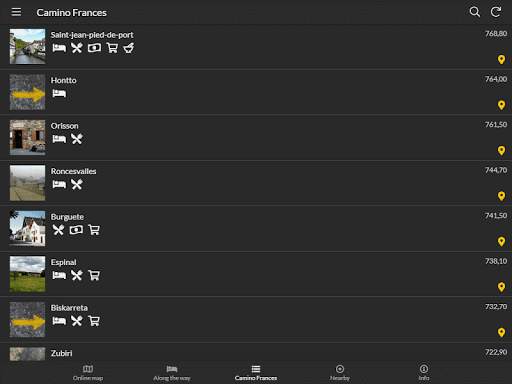Click the refresh icon in header

pyautogui.click(x=496, y=12)
